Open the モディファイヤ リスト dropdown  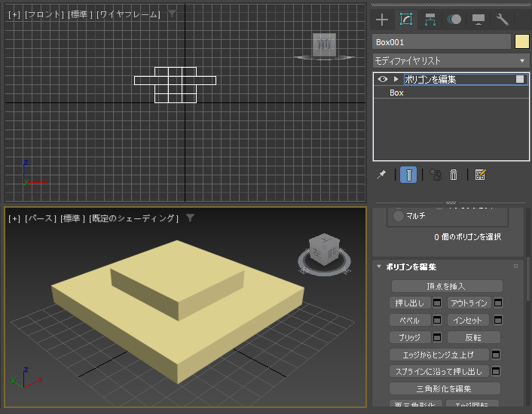tap(451, 61)
